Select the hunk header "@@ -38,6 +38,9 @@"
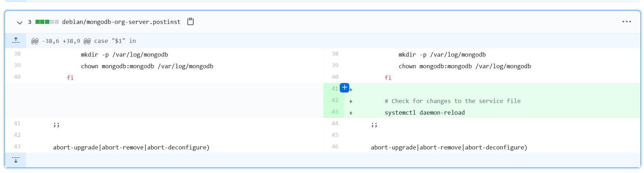This screenshot has height=173, width=644. coord(61,41)
